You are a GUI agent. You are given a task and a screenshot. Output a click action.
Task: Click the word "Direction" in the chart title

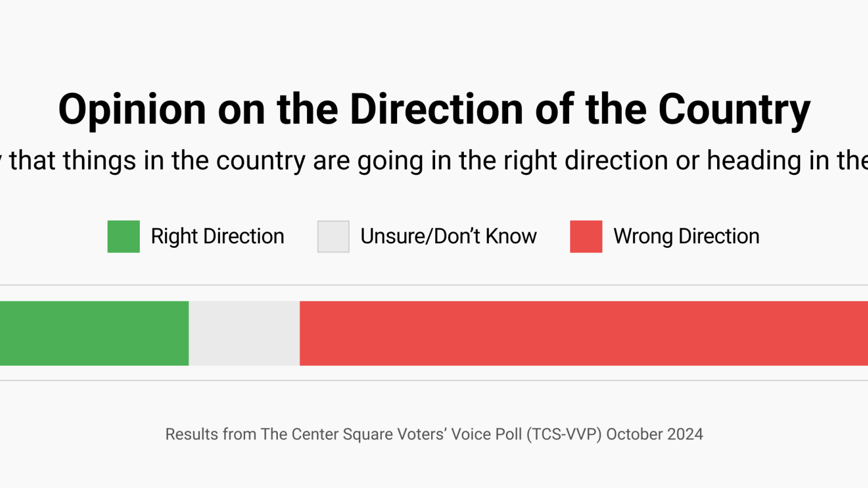[x=436, y=109]
